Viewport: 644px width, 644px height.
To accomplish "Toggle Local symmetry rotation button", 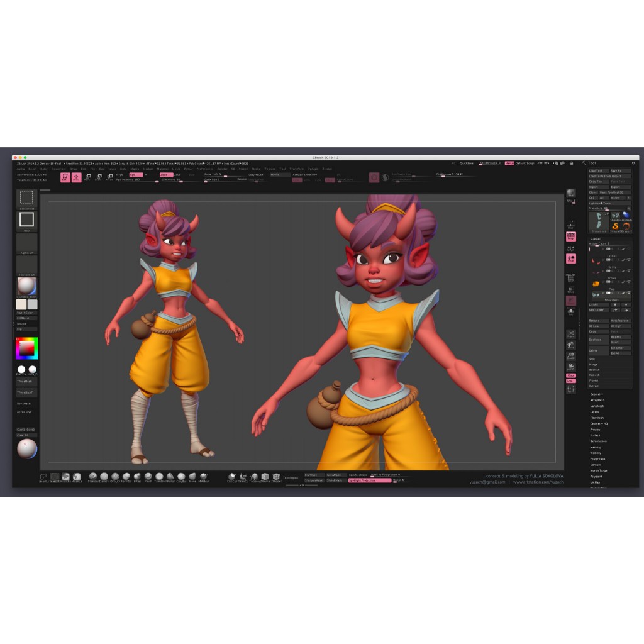I will point(571,258).
